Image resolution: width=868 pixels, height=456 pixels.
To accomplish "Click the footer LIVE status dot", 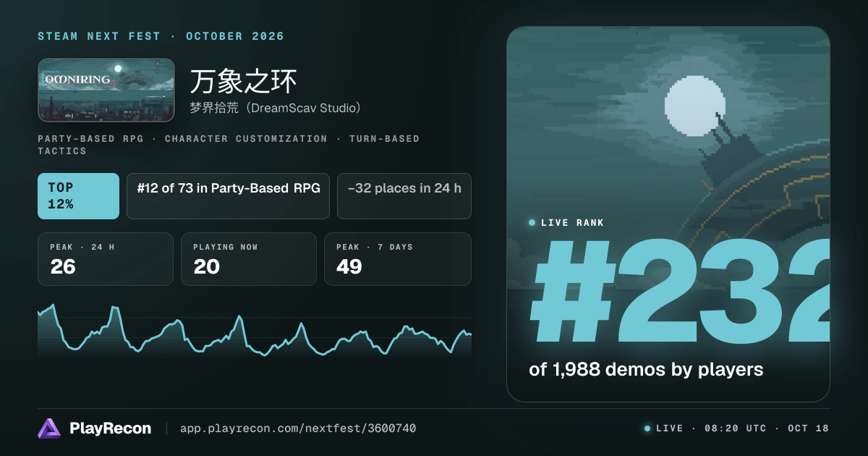I will coord(647,428).
